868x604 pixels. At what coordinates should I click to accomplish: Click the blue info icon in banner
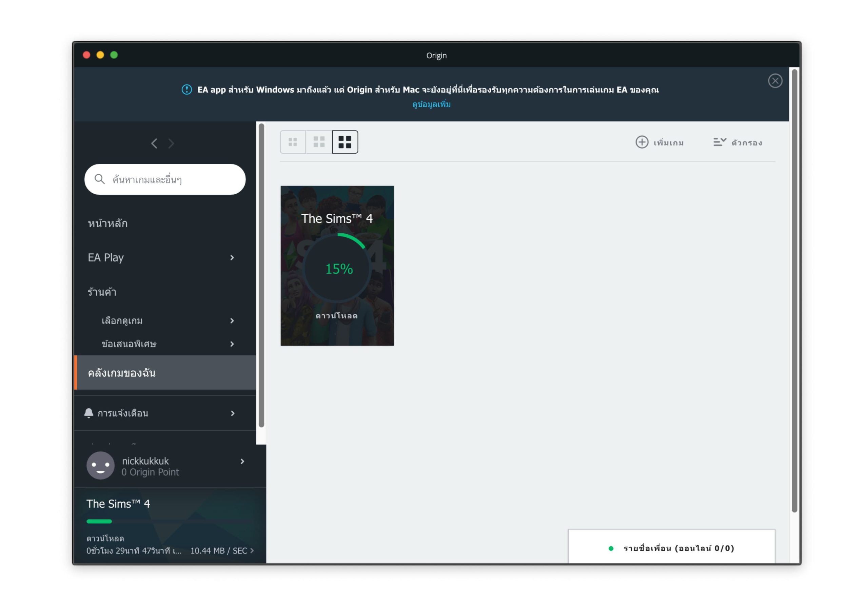coord(187,90)
